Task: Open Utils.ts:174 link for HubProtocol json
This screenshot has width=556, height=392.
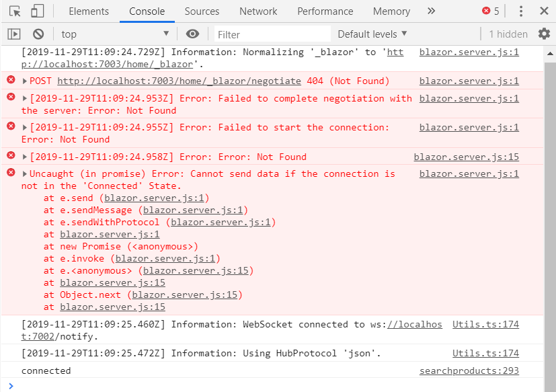Action: [x=485, y=353]
